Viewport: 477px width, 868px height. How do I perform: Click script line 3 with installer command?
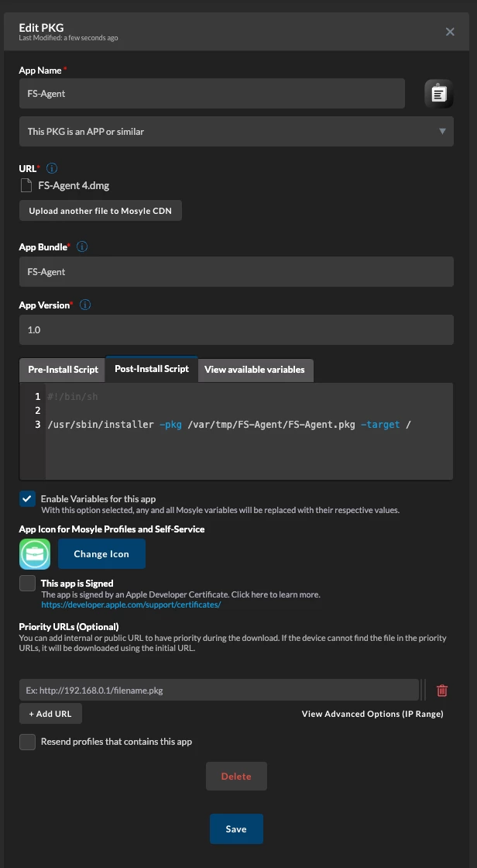(229, 425)
